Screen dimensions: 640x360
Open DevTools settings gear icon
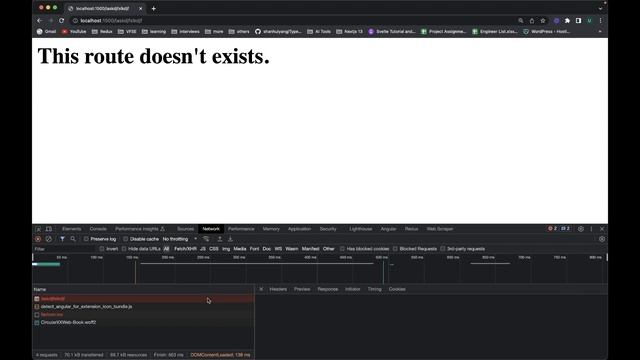(581, 229)
